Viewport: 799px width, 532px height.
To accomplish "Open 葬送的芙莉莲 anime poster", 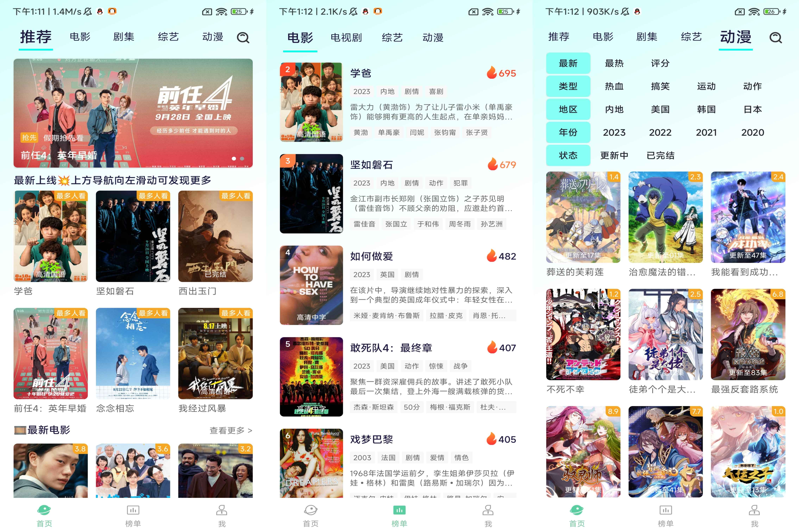I will coord(583,217).
